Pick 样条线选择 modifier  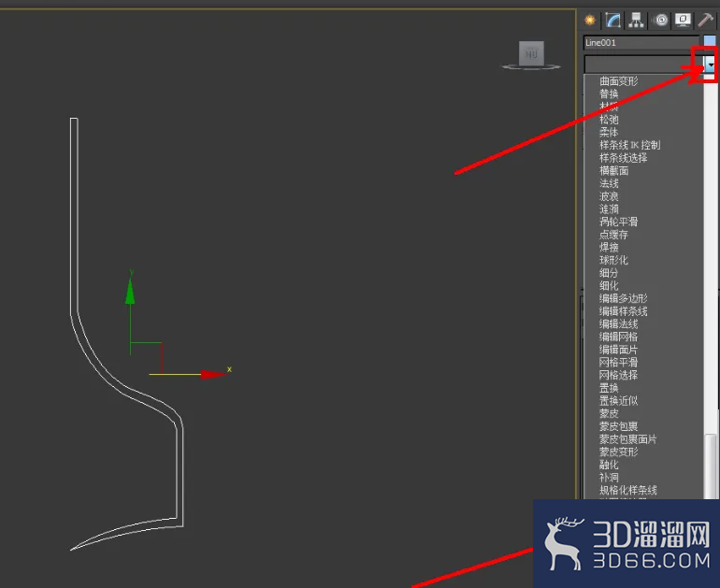pyautogui.click(x=623, y=158)
